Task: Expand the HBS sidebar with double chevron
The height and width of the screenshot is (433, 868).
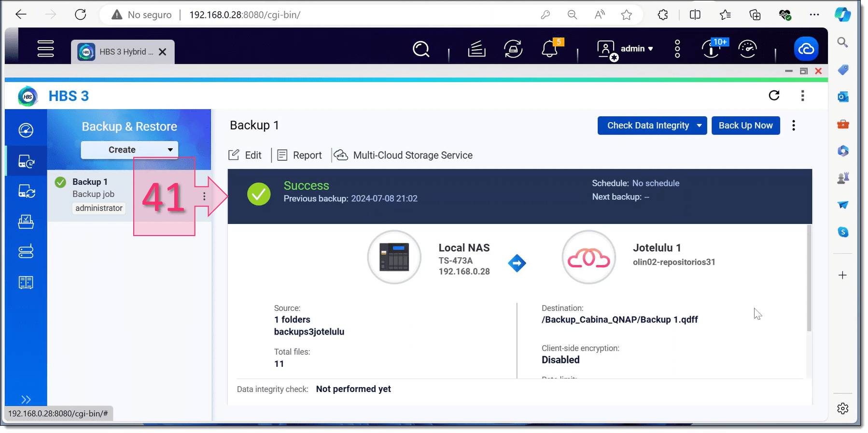Action: (x=26, y=399)
